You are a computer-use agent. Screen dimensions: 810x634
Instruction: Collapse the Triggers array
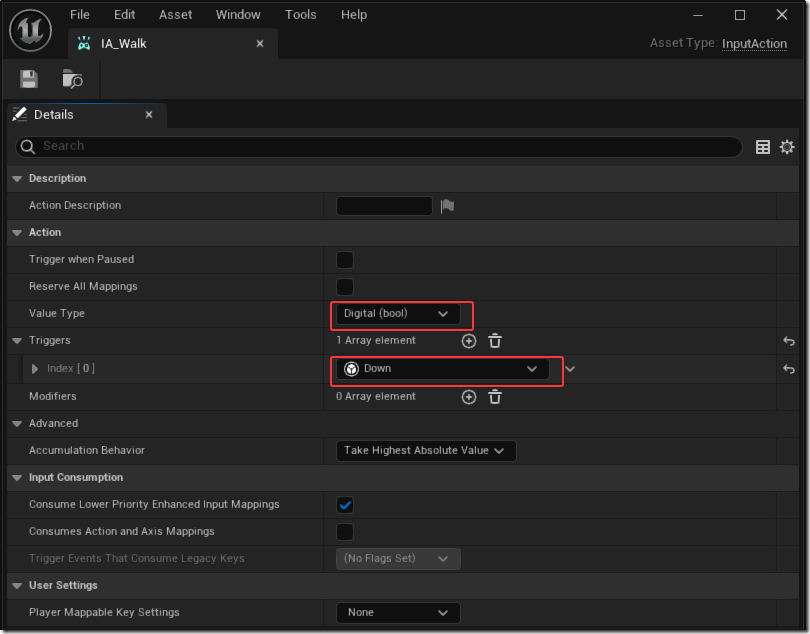(x=17, y=341)
